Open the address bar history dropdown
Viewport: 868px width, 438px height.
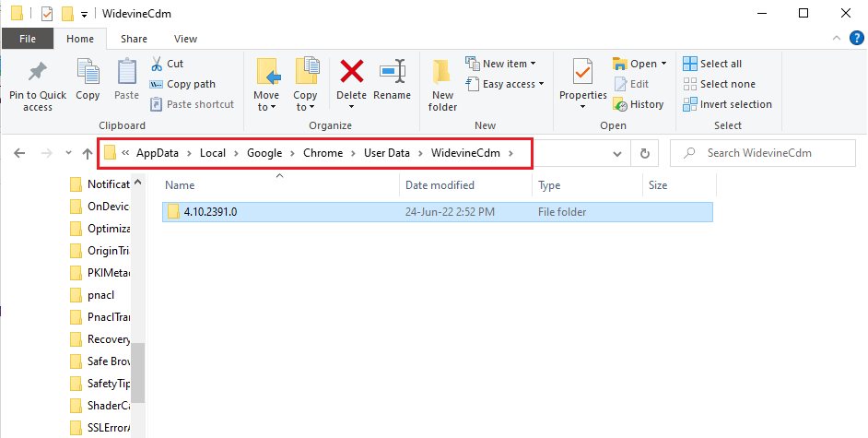point(616,153)
